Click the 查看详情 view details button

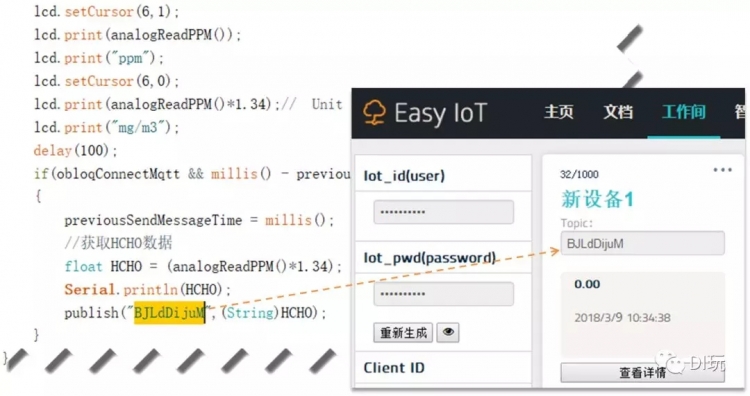(642, 373)
